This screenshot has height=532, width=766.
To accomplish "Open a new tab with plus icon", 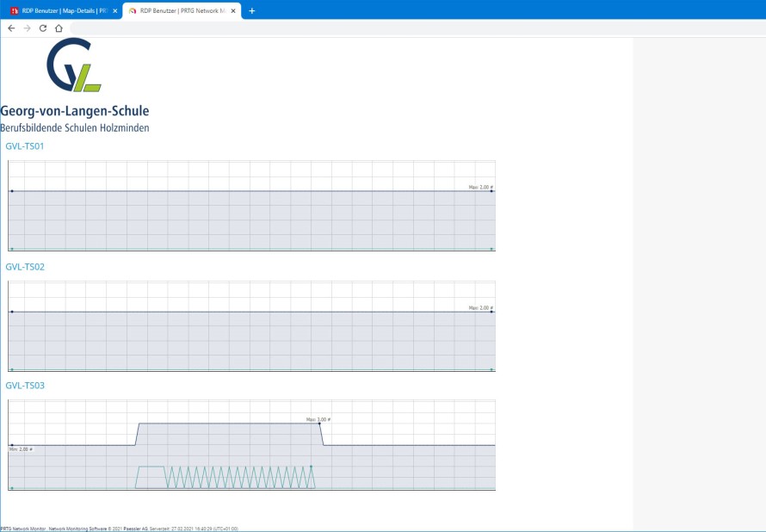I will tap(251, 10).
